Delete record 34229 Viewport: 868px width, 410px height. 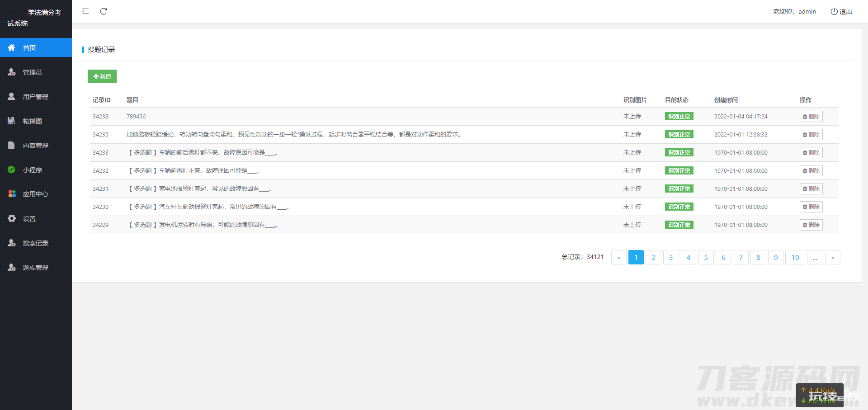click(811, 225)
